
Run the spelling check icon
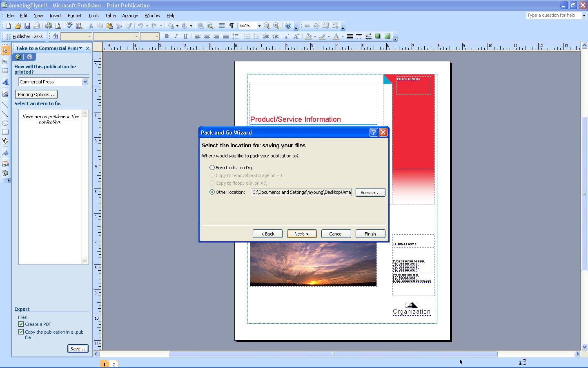pos(69,26)
